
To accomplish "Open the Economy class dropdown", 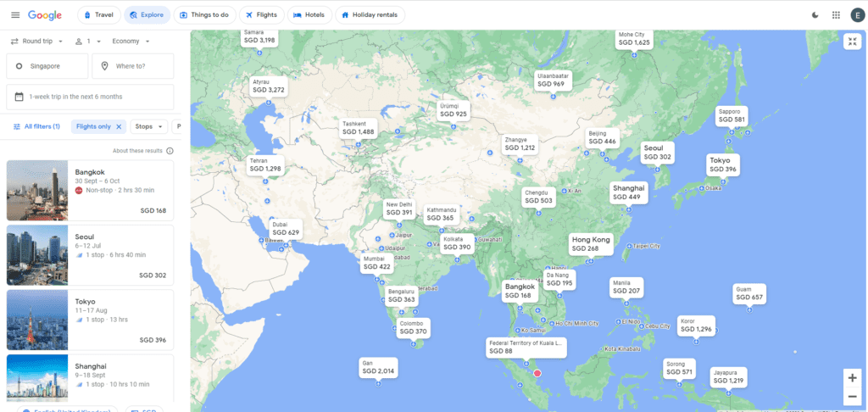I will [131, 42].
